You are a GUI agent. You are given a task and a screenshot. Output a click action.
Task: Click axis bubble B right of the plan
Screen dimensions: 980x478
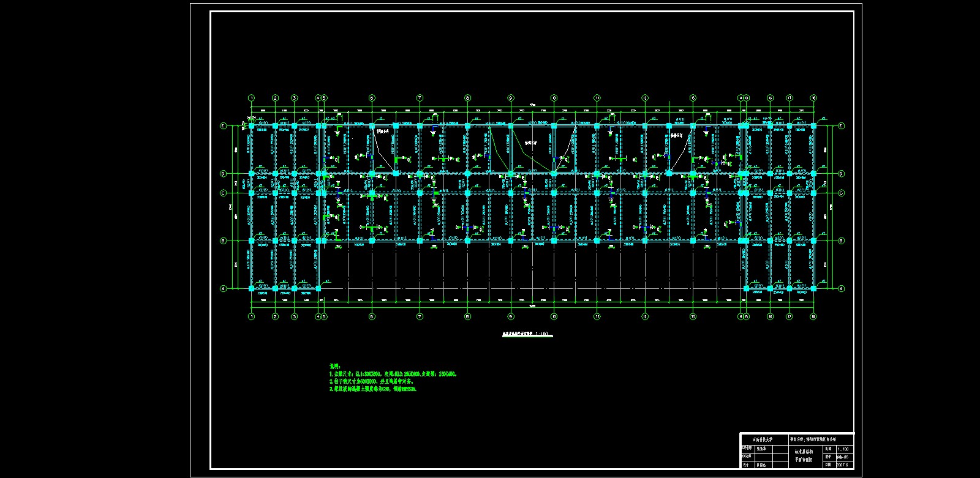coord(842,241)
